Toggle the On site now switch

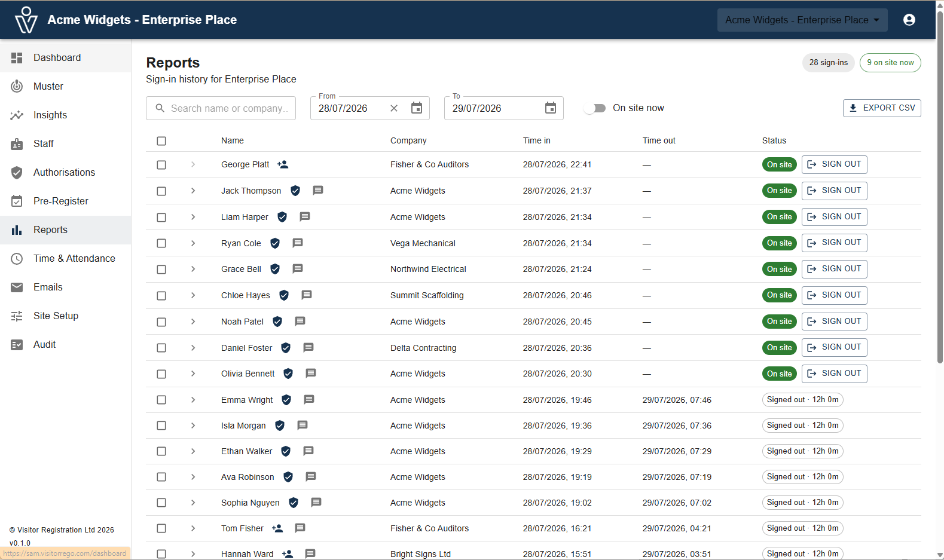(x=595, y=108)
